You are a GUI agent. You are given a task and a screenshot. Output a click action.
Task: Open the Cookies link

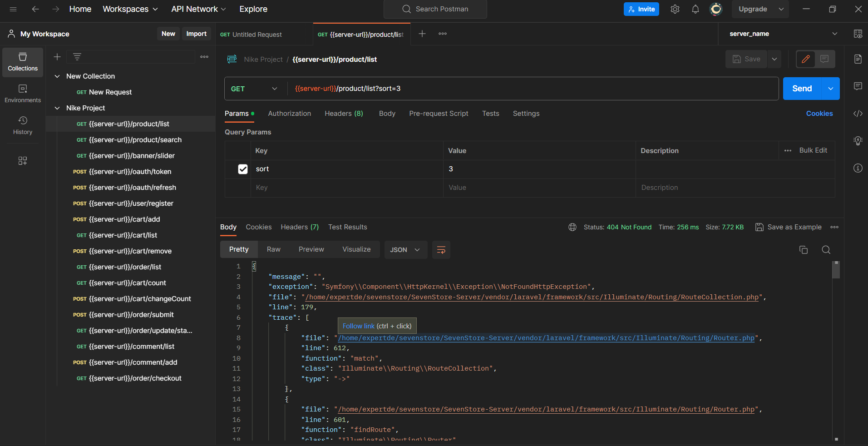819,114
